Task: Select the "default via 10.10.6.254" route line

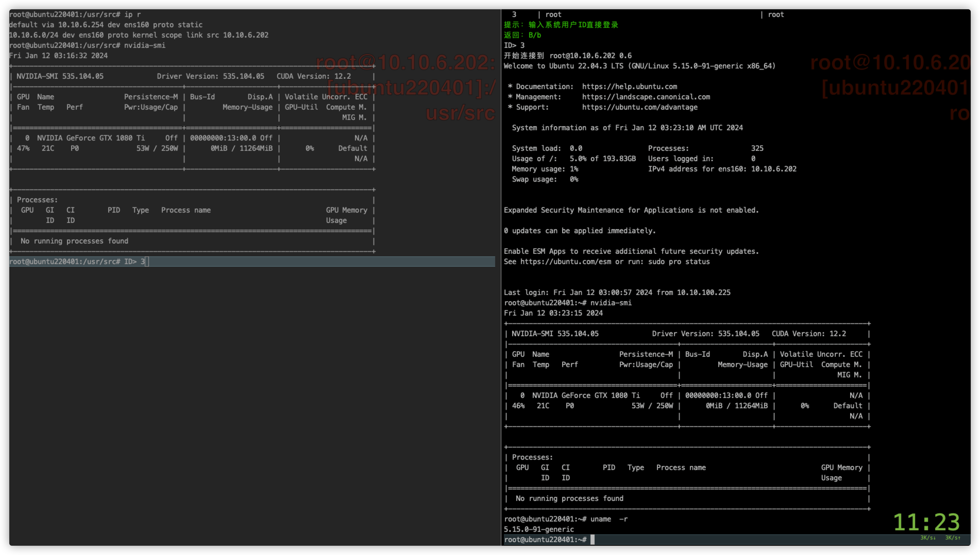Action: pos(106,25)
